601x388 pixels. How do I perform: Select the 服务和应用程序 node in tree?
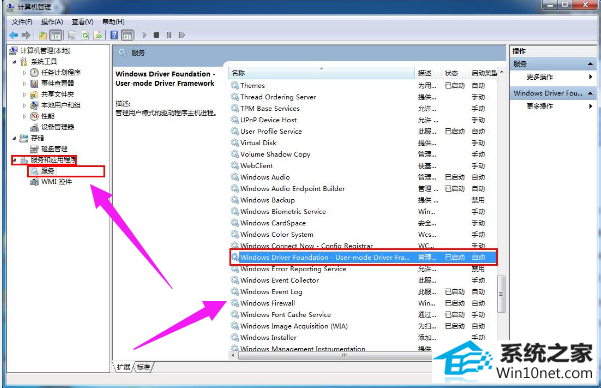pyautogui.click(x=53, y=160)
